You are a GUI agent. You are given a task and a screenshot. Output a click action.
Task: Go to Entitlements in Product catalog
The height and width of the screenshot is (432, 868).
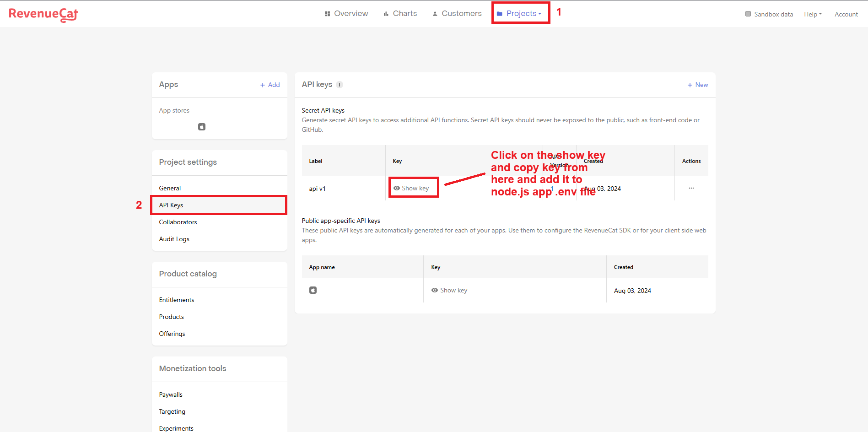tap(177, 300)
